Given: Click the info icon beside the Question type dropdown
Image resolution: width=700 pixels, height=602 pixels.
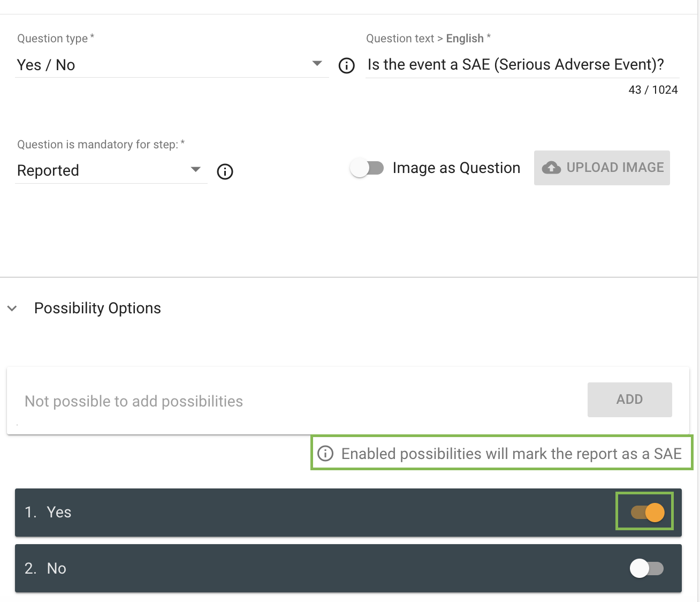Looking at the screenshot, I should point(346,66).
